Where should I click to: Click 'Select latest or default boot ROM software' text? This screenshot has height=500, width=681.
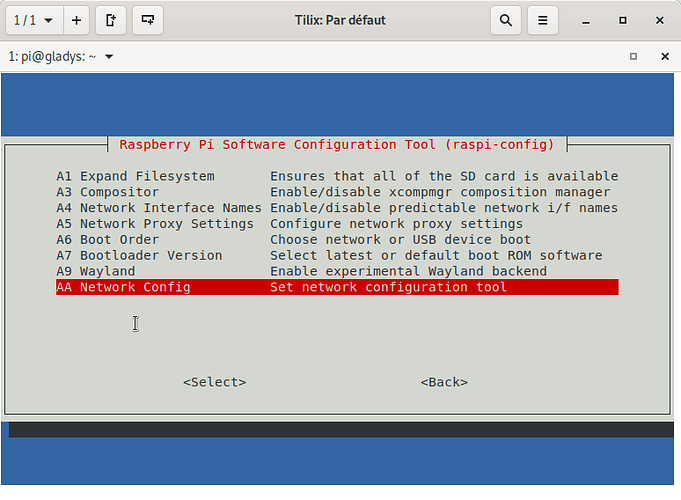[x=436, y=255]
